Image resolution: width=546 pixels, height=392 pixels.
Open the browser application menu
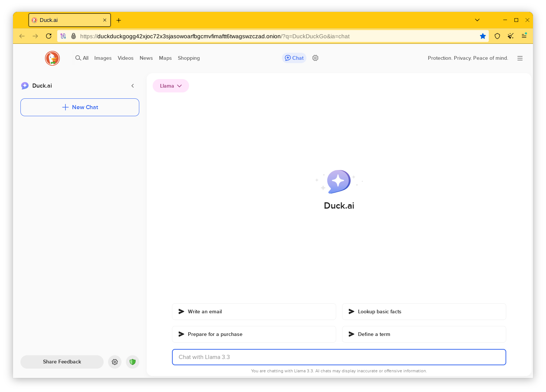524,36
